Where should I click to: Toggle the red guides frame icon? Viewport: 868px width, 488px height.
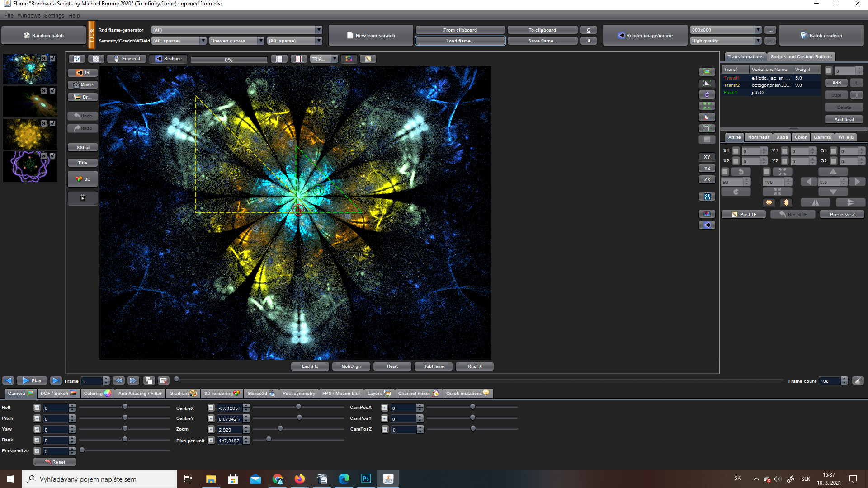(299, 59)
